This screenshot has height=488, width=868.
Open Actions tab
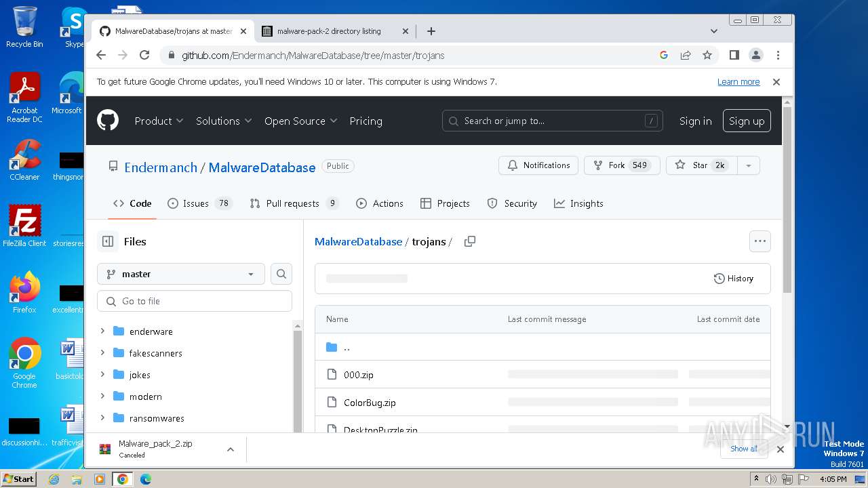(x=380, y=203)
